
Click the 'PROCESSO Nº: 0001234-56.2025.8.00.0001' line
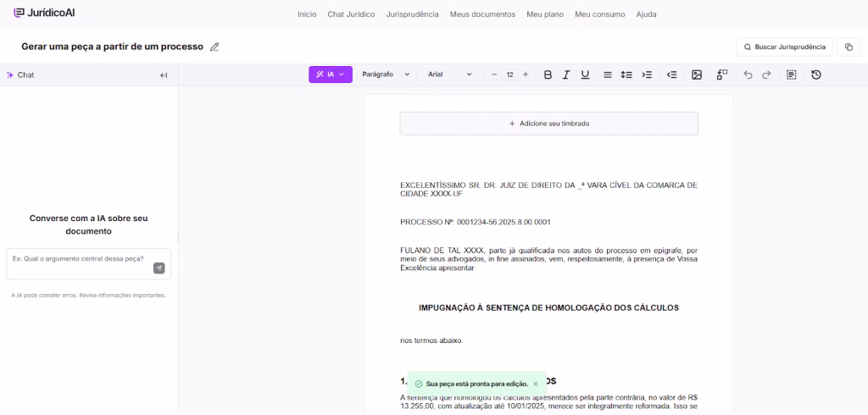(476, 222)
